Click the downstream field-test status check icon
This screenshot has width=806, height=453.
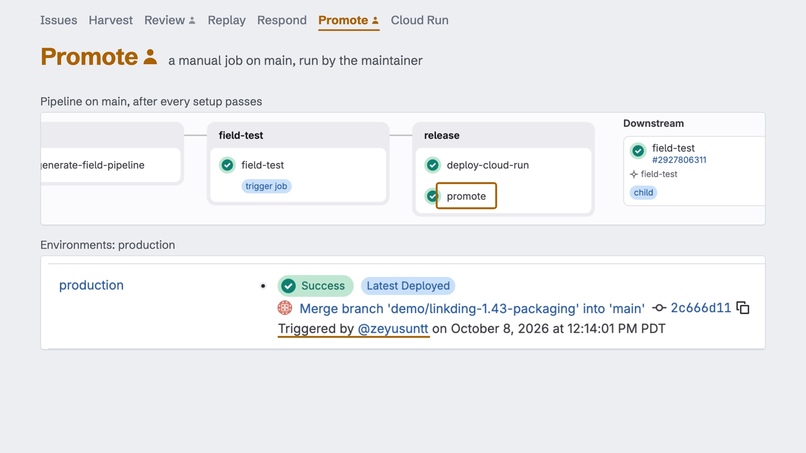point(638,151)
